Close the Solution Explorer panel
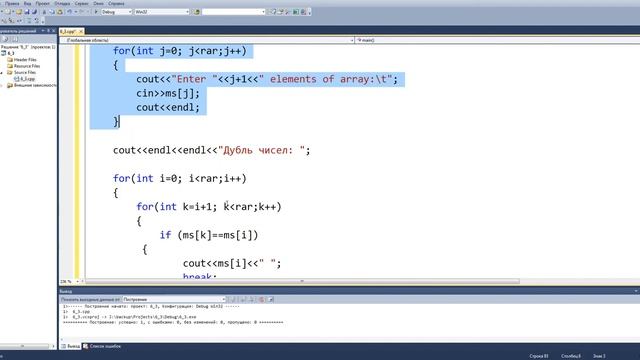The height and width of the screenshot is (360, 640). tap(53, 31)
